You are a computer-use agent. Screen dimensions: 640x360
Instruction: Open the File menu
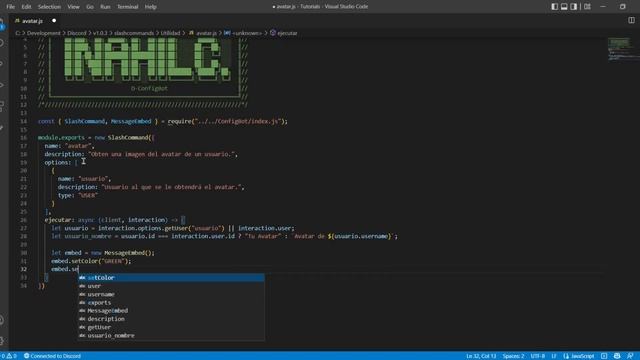click(x=11, y=7)
